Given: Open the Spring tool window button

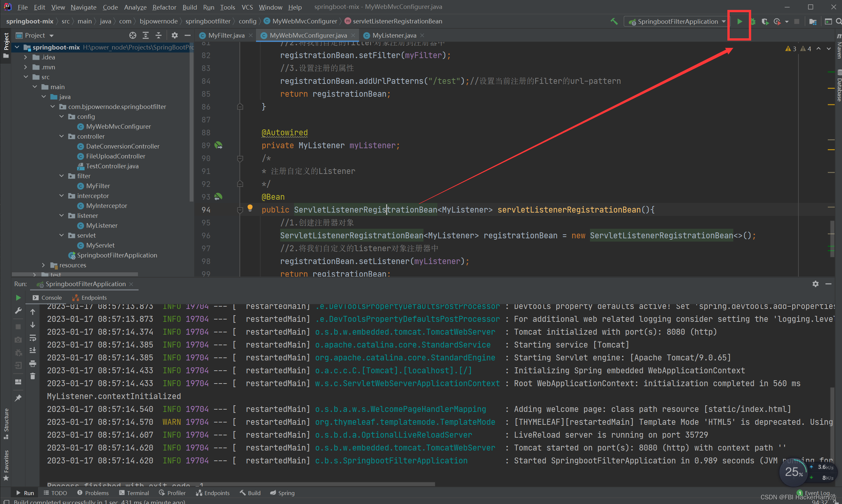Looking at the screenshot, I should pos(282,493).
